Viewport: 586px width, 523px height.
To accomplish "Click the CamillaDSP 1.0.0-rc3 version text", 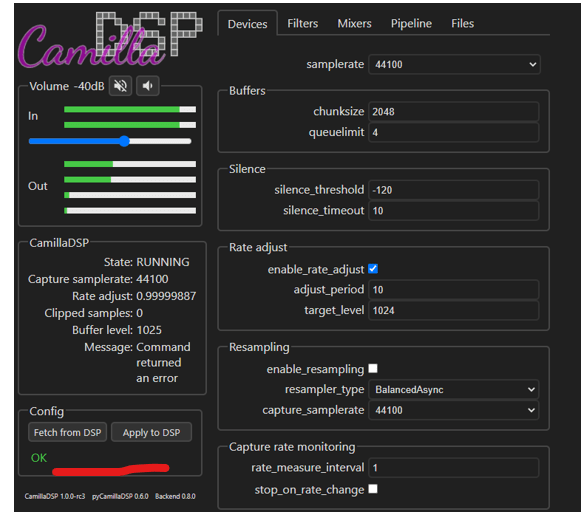I will 55,496.
